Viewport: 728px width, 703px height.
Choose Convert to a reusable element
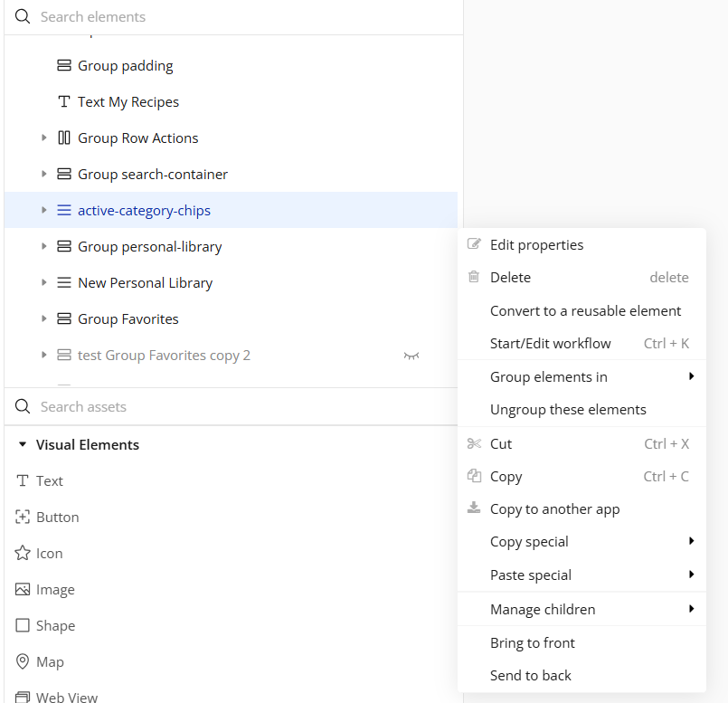pos(585,310)
